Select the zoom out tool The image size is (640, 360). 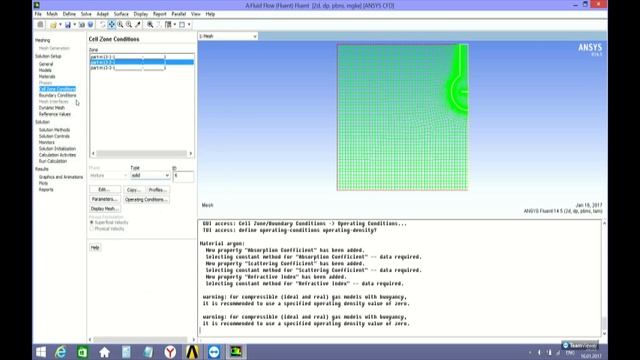[x=129, y=25]
